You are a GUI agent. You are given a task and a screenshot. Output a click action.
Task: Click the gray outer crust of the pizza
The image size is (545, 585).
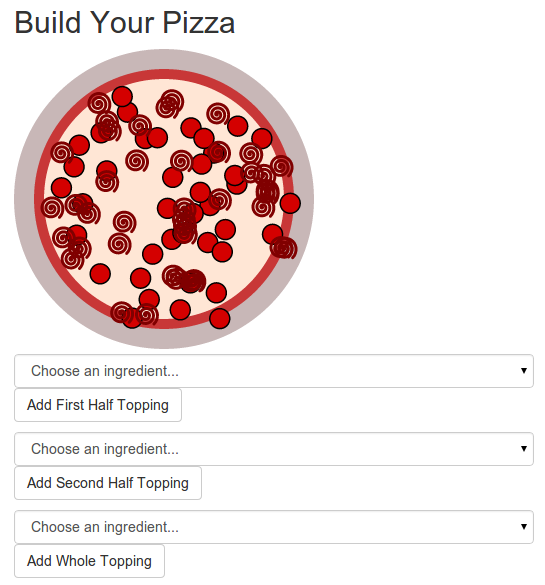pyautogui.click(x=164, y=59)
